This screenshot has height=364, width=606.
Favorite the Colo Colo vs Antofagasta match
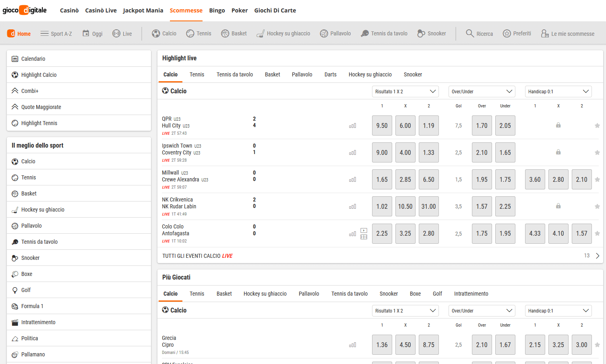click(597, 233)
